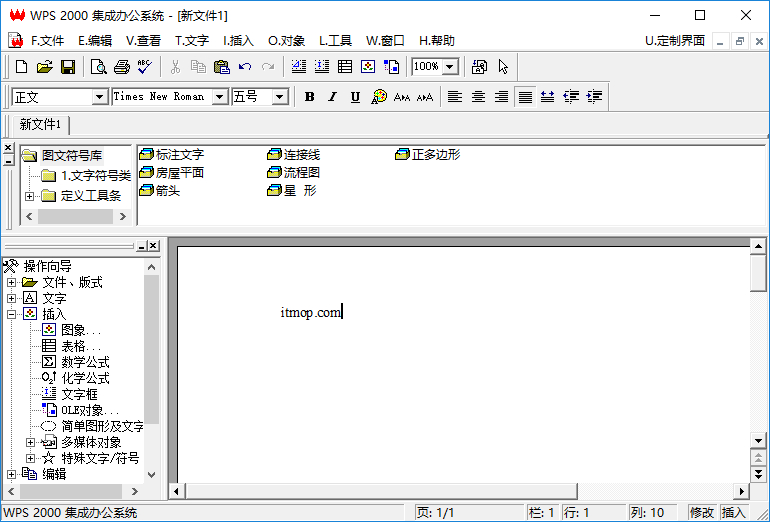Click the Paste clipboard icon
Viewport: 770px width, 522px height.
(x=221, y=66)
